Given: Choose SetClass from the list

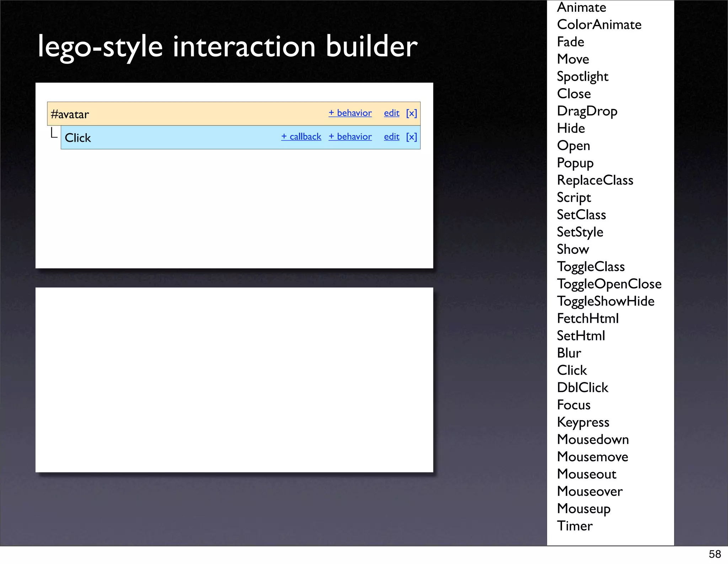Looking at the screenshot, I should point(581,215).
